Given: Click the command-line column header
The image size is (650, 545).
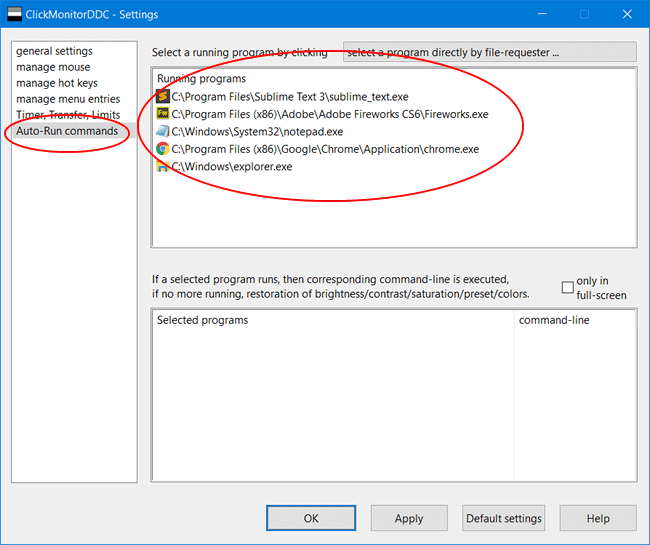Looking at the screenshot, I should tap(553, 320).
